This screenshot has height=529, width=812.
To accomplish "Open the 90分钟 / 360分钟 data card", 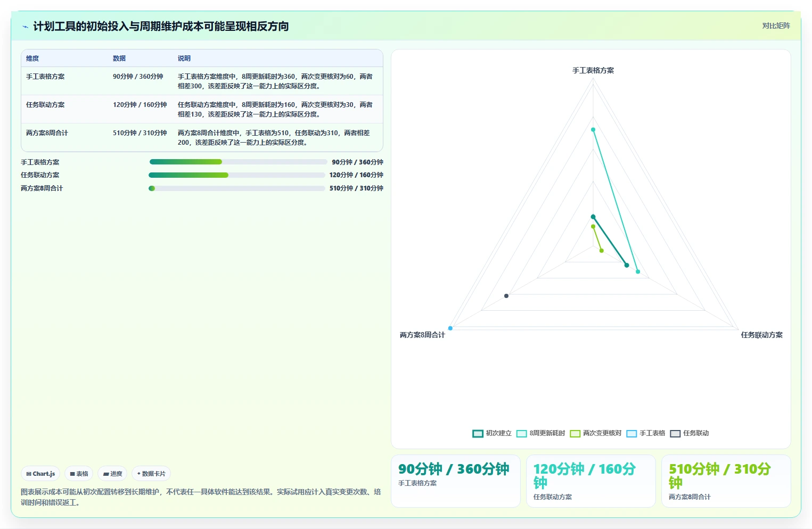I will click(456, 481).
